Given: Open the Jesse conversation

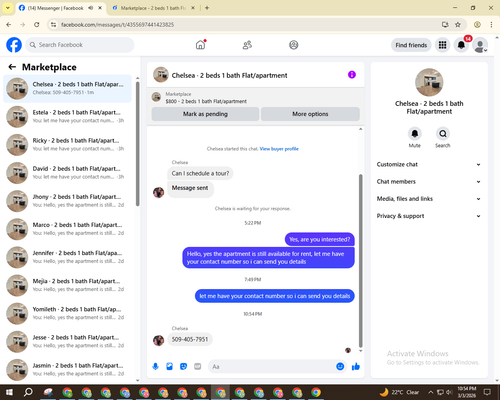Looking at the screenshot, I should [x=67, y=341].
